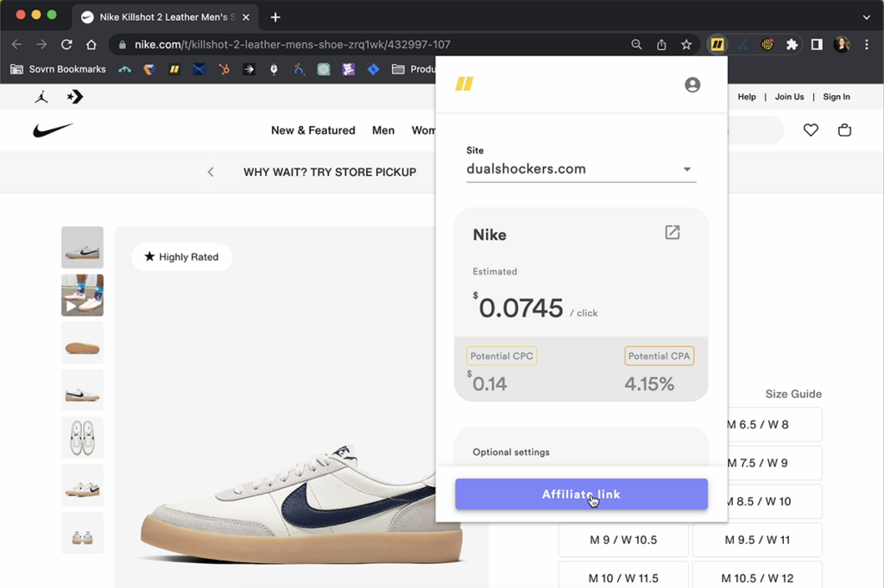The height and width of the screenshot is (588, 884).
Task: Open the blue diamond Jira bookmark
Action: (x=373, y=69)
